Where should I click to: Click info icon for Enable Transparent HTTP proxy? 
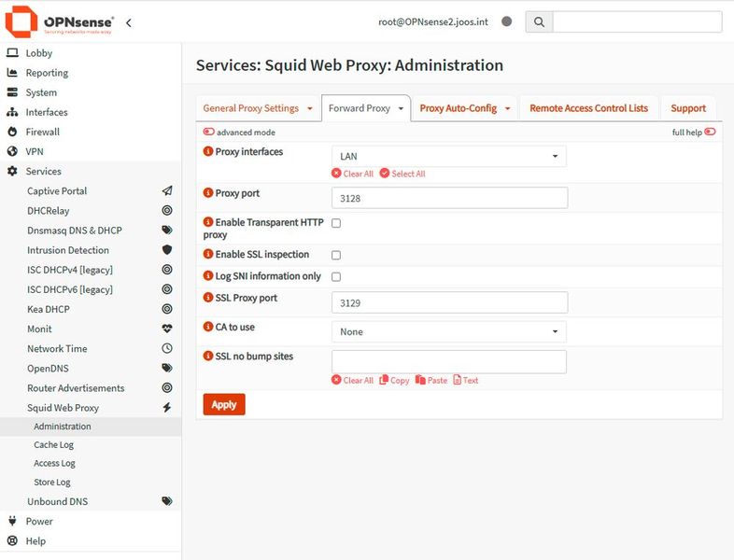(x=208, y=222)
